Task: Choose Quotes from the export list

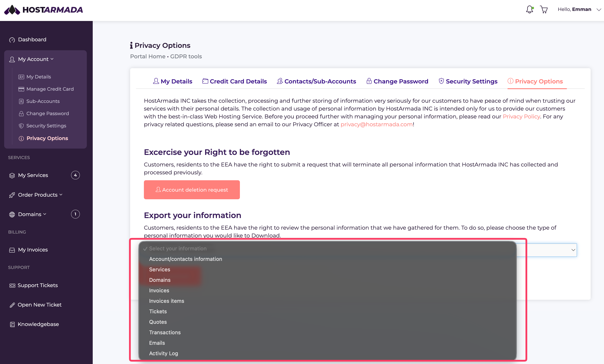Action: (327, 322)
